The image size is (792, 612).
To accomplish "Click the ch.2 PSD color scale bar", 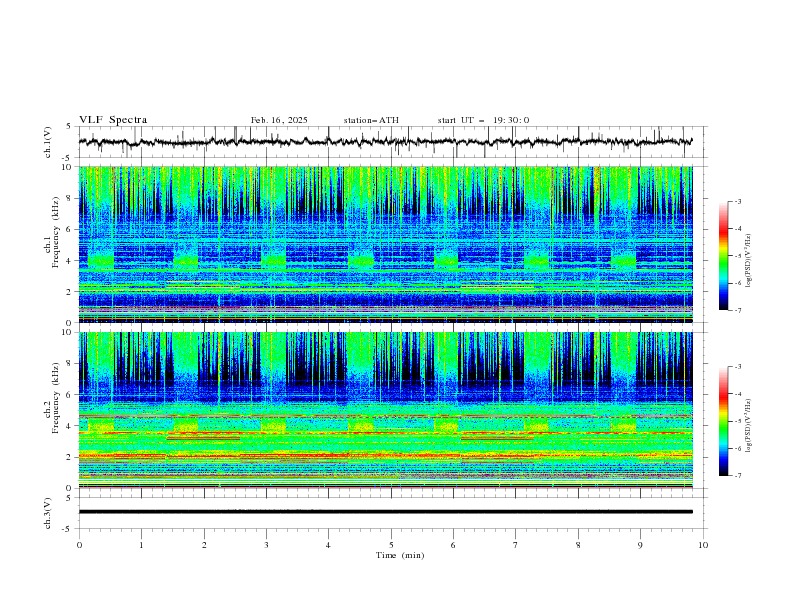I will tap(723, 421).
